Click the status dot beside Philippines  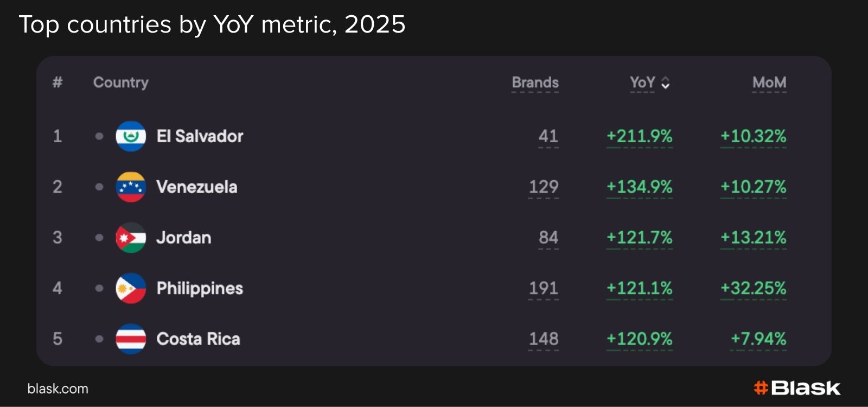[99, 288]
